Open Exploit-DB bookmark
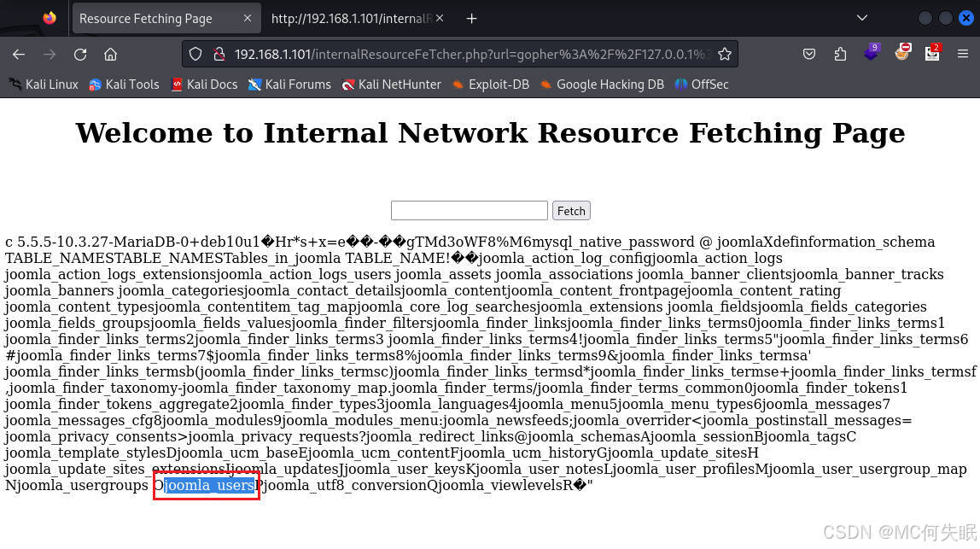Viewport: 980px width, 549px height. (x=491, y=85)
